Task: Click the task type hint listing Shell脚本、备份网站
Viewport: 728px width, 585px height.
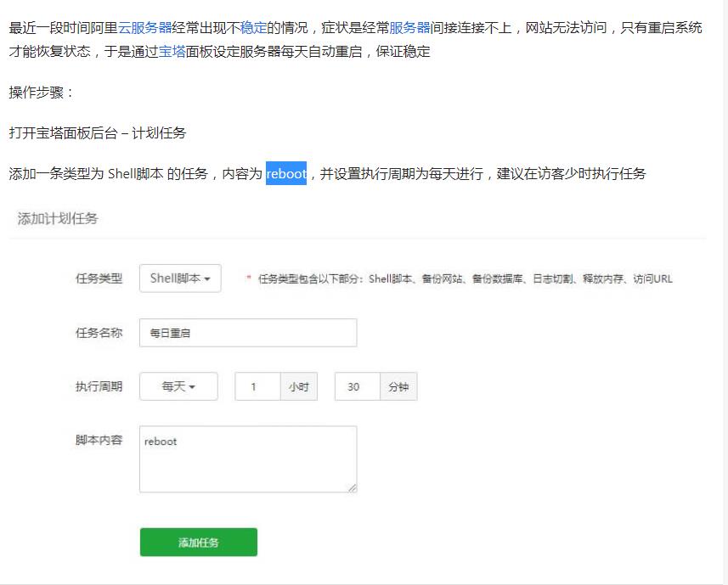Action: (x=466, y=278)
